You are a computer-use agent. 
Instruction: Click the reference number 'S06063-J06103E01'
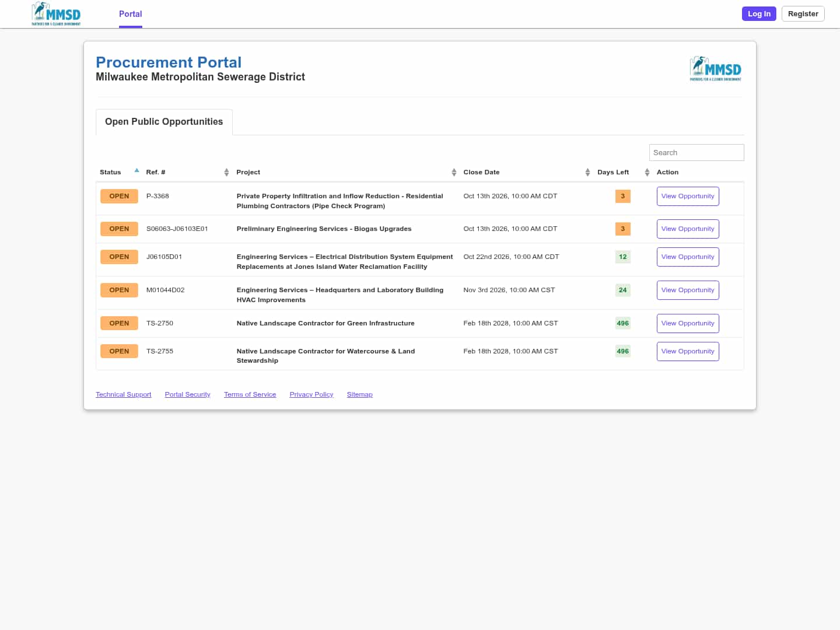[177, 229]
